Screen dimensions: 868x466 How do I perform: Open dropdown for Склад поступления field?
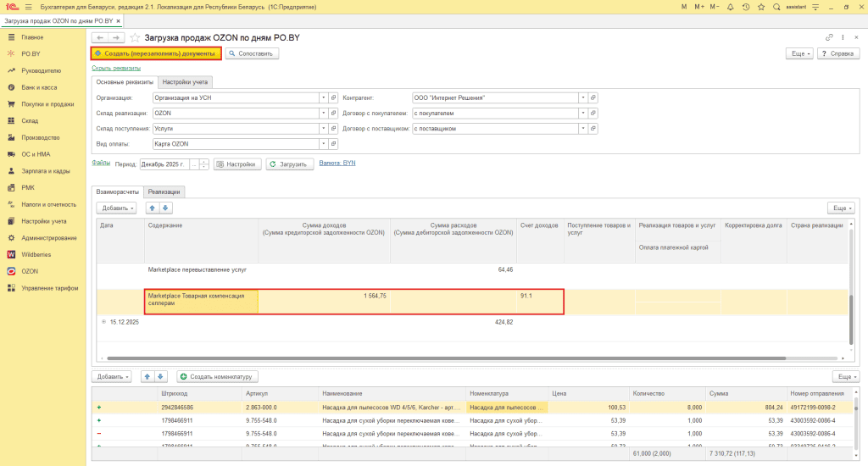click(x=324, y=129)
